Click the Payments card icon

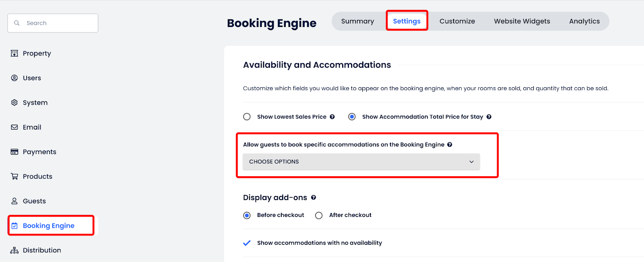[x=14, y=152]
